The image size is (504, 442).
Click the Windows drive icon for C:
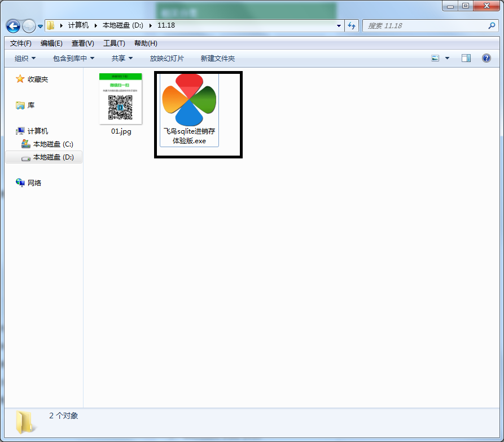pyautogui.click(x=26, y=144)
